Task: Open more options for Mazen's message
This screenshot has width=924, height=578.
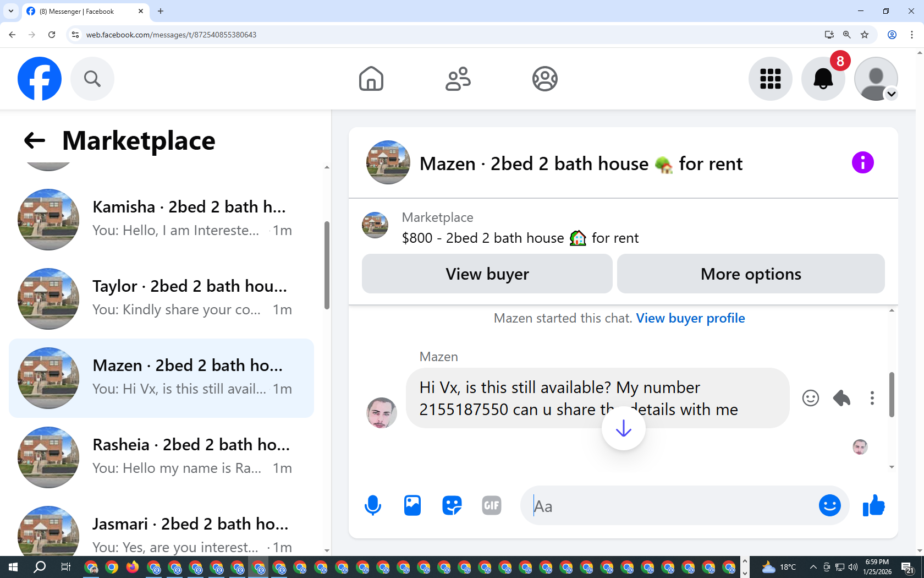Action: 872,398
